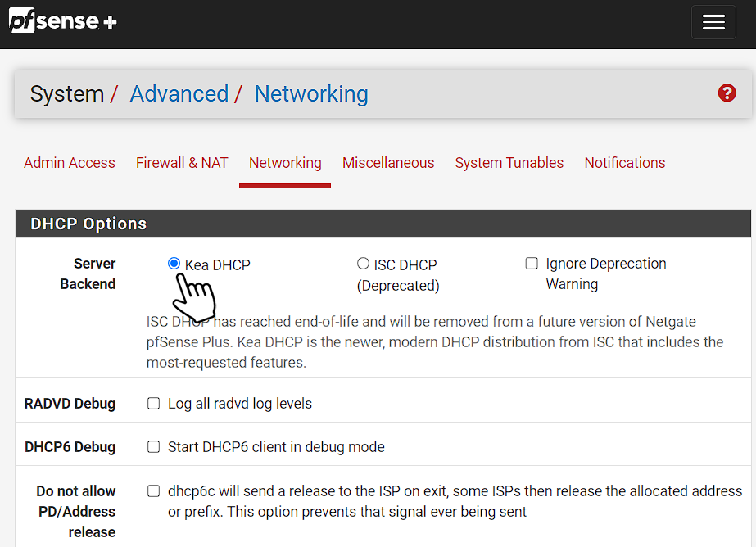
Task: Open the hamburger navigation menu
Action: point(713,22)
